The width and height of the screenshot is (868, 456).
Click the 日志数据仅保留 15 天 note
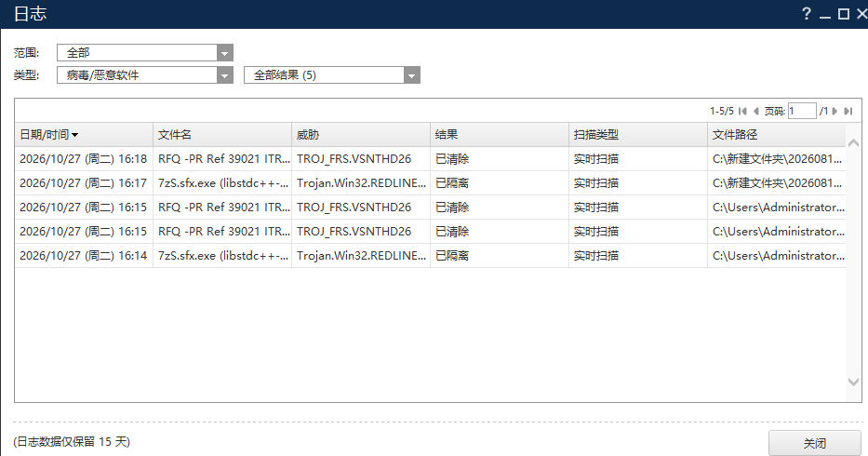click(72, 442)
